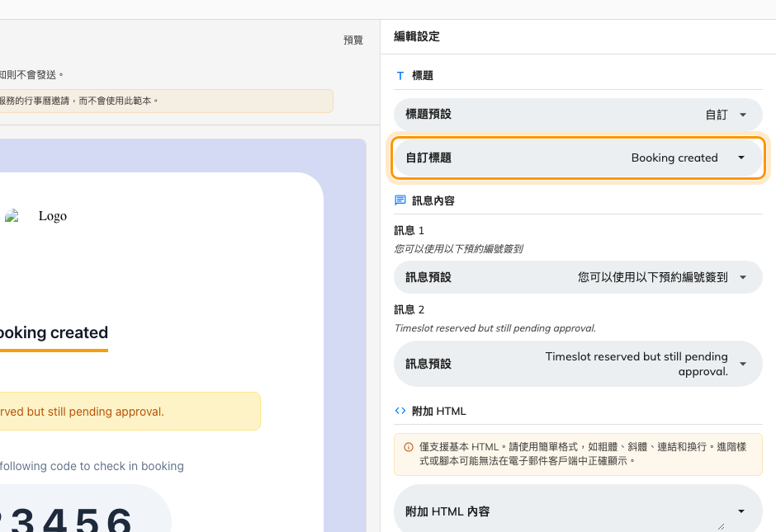This screenshot has width=776, height=532.
Task: Click the preview heading 'oking created'
Action: point(54,332)
